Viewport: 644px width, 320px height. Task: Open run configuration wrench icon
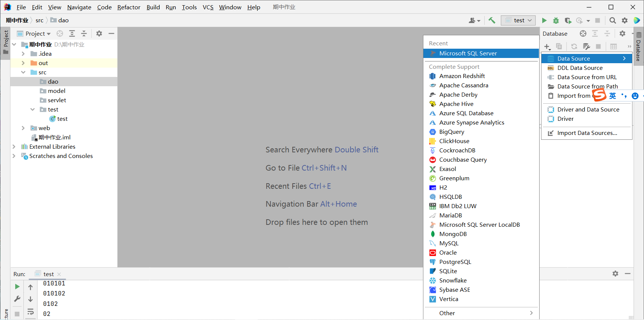[x=17, y=299]
